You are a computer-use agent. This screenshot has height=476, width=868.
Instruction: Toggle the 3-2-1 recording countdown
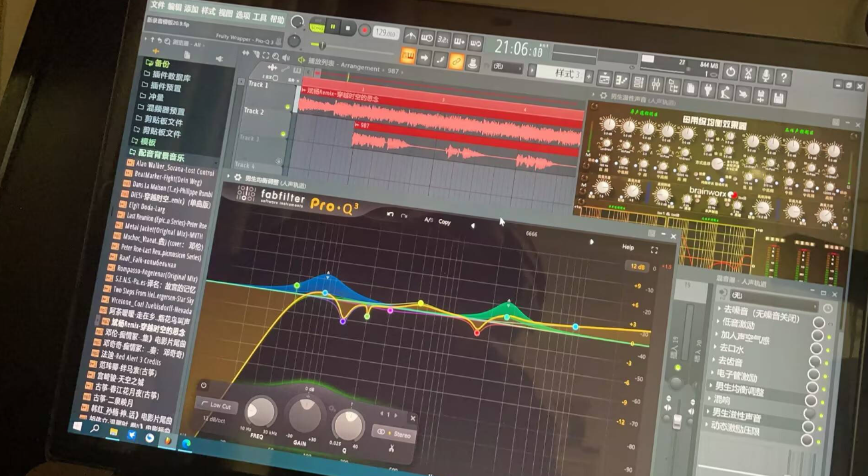[x=443, y=40]
